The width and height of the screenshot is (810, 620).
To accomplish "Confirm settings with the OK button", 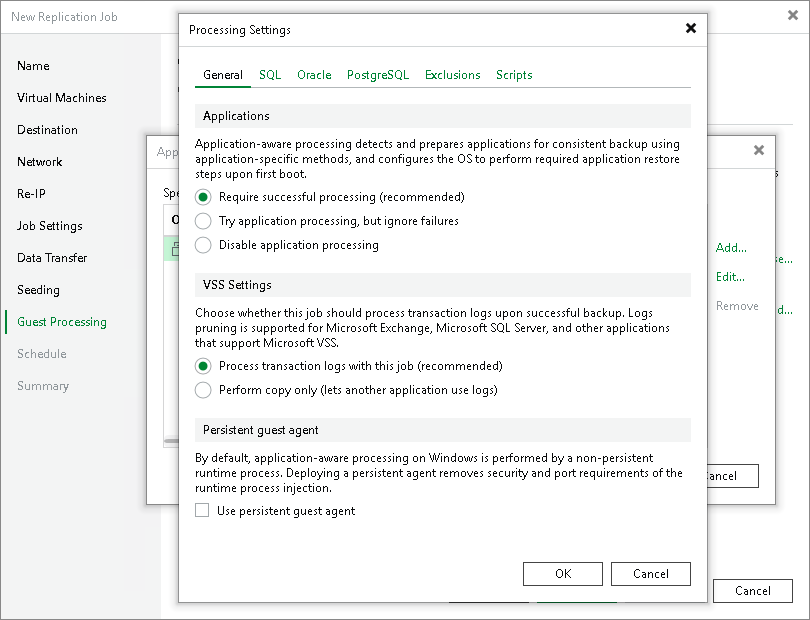I will 562,574.
